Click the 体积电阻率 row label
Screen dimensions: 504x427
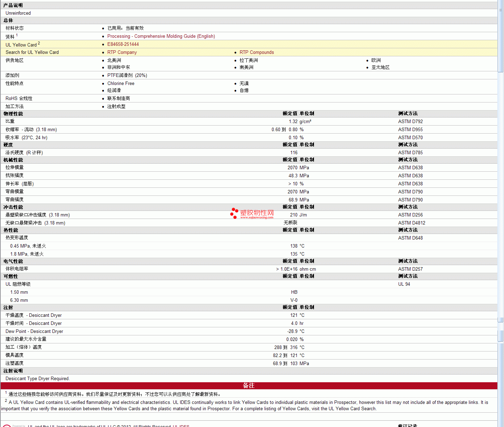coord(17,269)
